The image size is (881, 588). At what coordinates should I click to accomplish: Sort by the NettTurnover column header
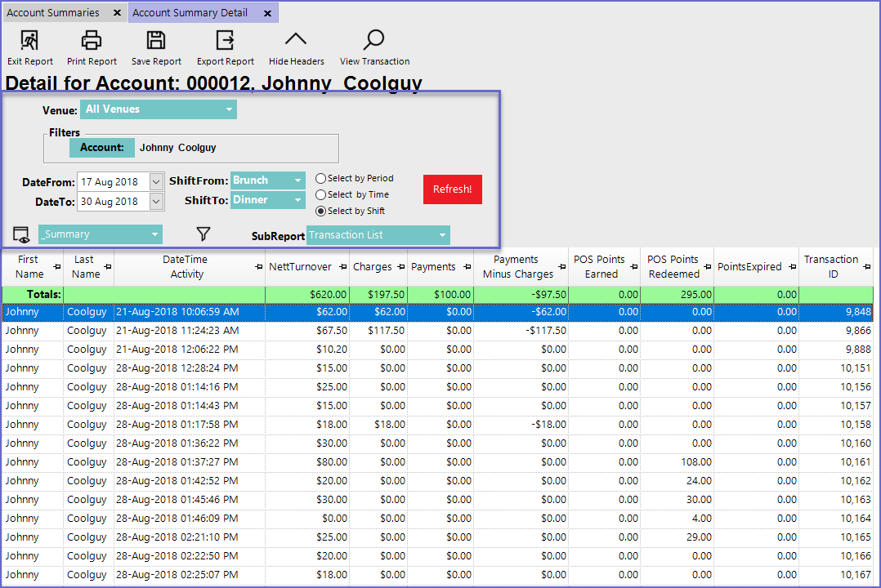click(x=301, y=267)
